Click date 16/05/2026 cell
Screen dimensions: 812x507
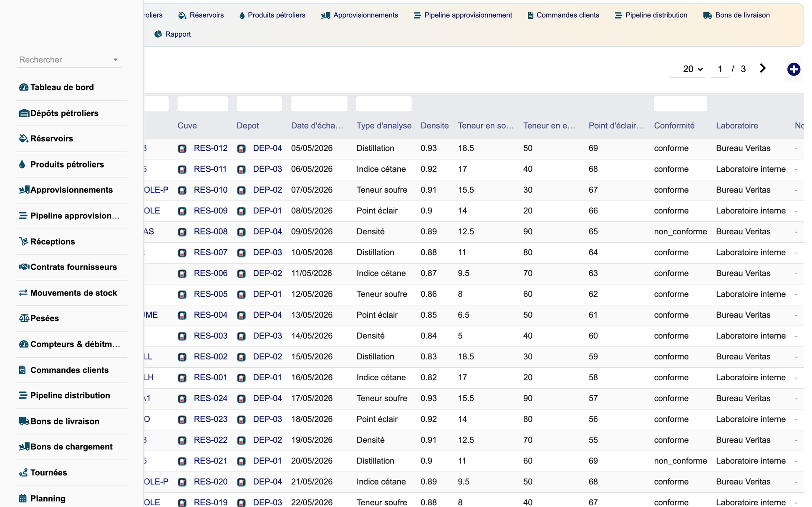[312, 377]
